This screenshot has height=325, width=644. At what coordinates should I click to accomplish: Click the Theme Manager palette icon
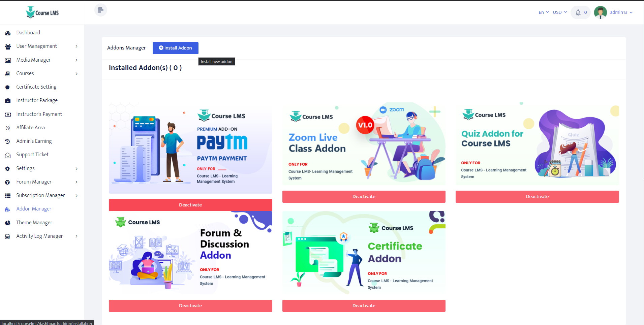click(8, 223)
